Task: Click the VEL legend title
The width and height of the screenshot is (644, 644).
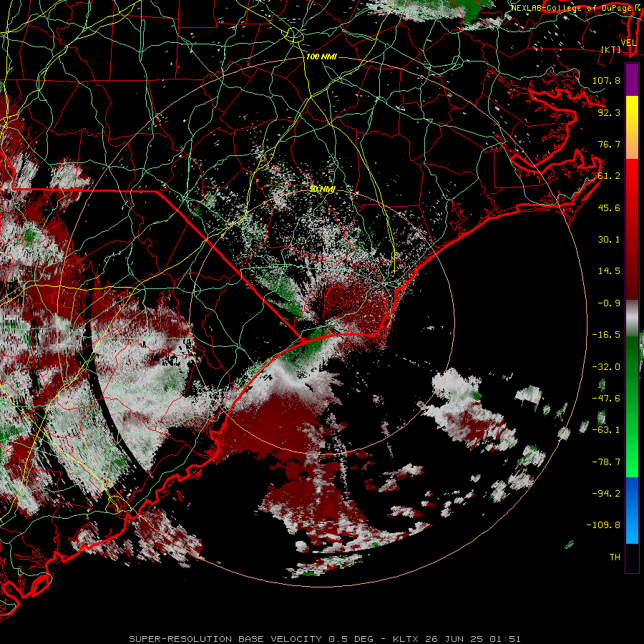Action: click(629, 43)
